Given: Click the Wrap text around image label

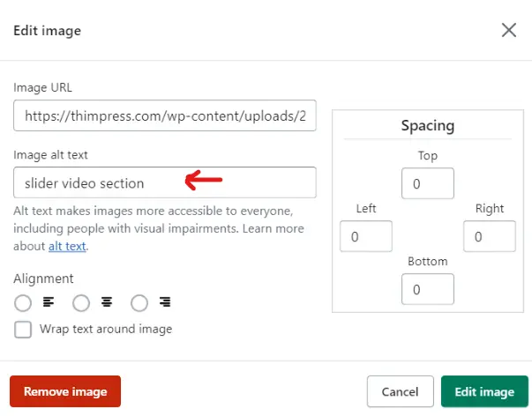Looking at the screenshot, I should coord(106,330).
